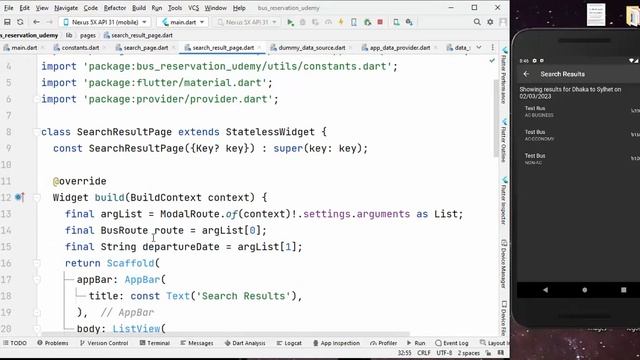Open the document file icon on desktop

point(596,15)
